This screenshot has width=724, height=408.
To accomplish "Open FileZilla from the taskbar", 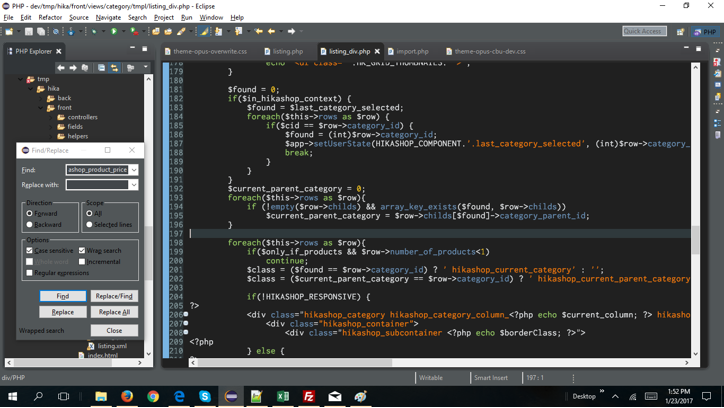I will pyautogui.click(x=308, y=396).
